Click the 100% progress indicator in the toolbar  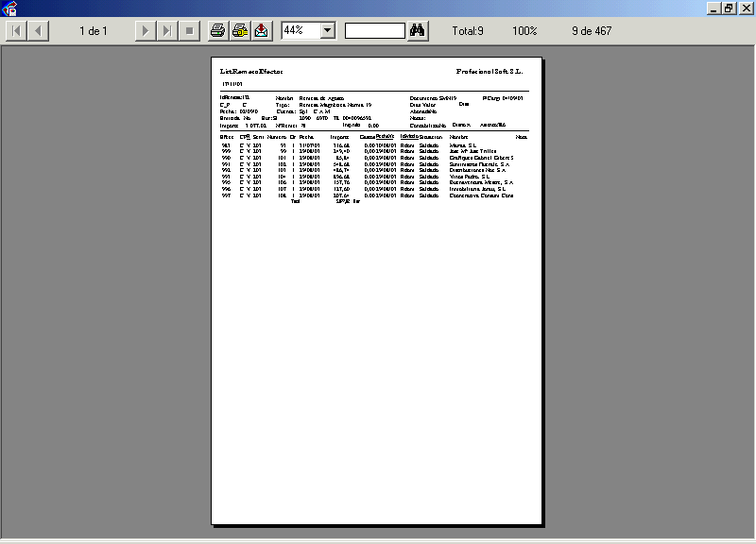point(524,31)
